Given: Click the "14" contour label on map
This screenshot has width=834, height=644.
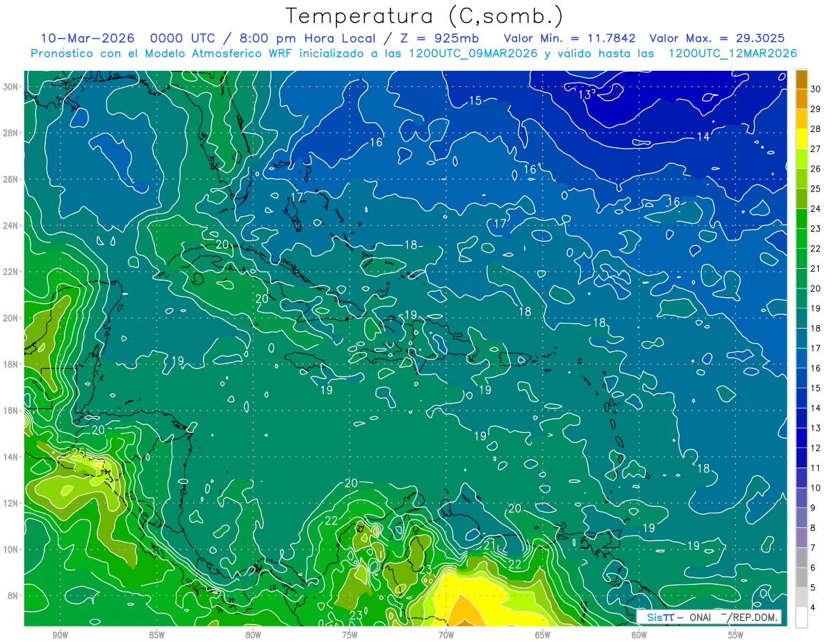Looking at the screenshot, I should click(703, 137).
